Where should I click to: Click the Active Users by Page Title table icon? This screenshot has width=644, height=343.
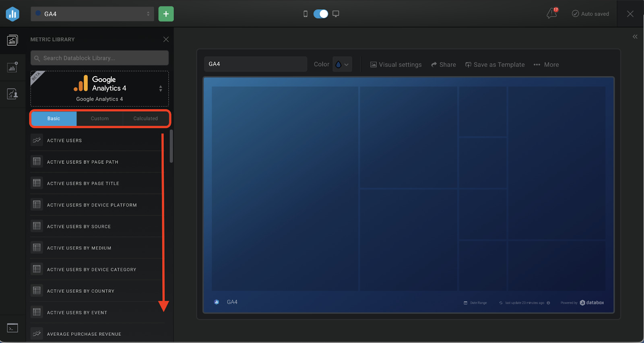tap(37, 183)
